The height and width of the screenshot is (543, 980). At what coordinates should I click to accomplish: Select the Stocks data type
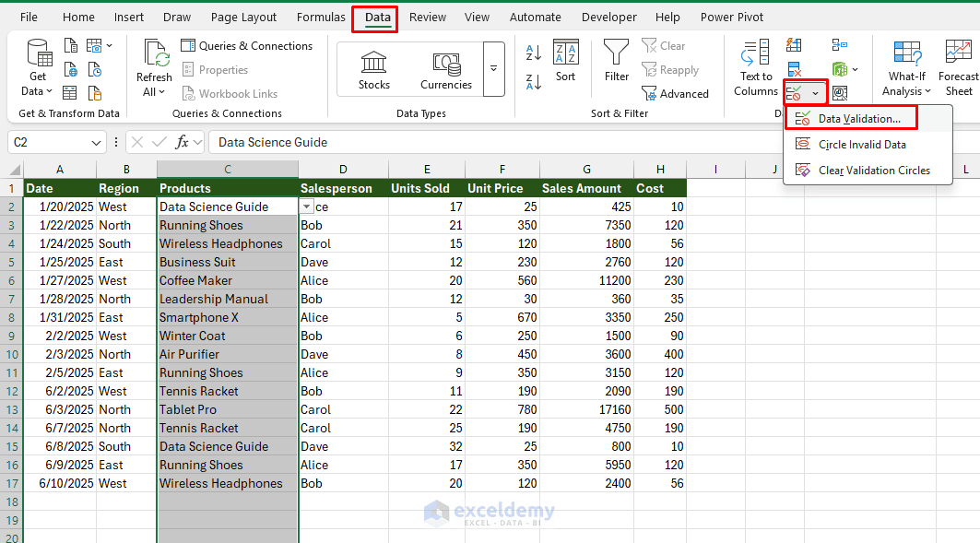pos(373,70)
